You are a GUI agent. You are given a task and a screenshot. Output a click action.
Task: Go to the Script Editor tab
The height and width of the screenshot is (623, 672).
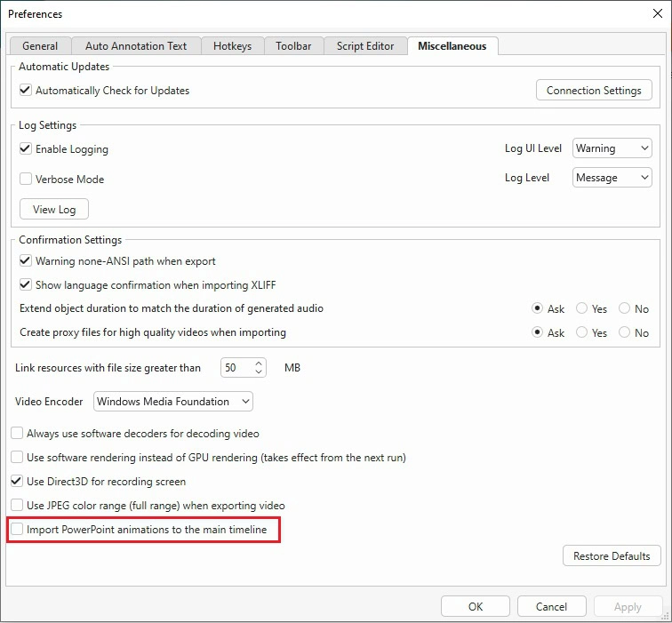pos(365,46)
